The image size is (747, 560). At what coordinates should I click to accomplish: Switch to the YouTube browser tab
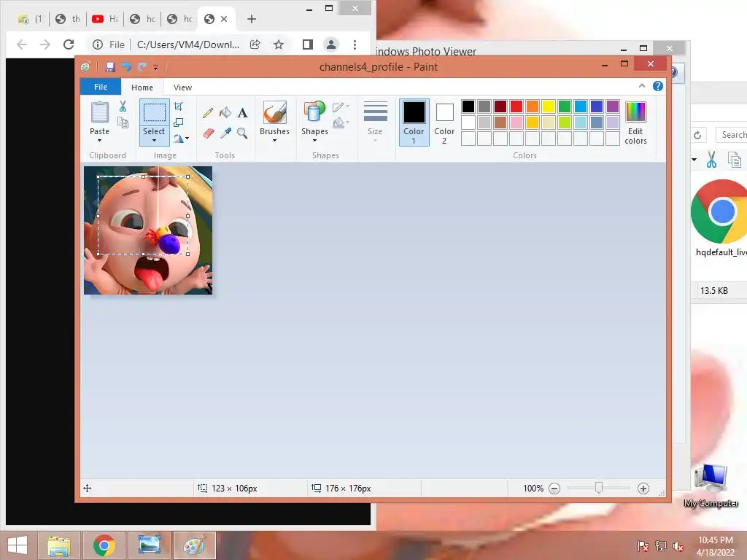point(105,19)
